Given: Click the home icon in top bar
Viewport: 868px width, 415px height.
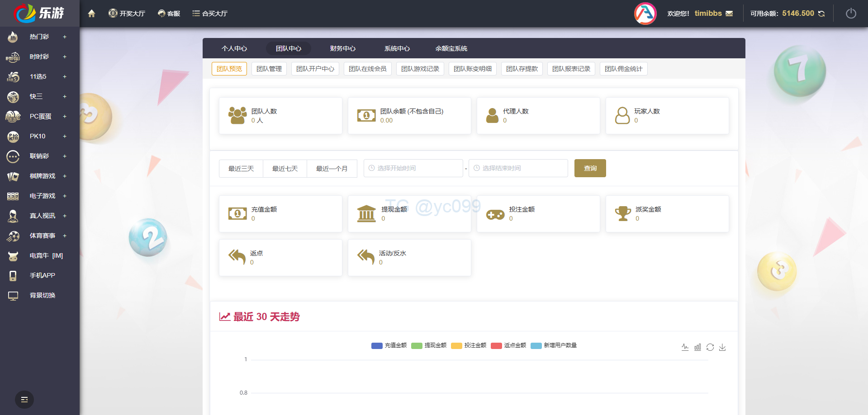Looking at the screenshot, I should point(91,14).
